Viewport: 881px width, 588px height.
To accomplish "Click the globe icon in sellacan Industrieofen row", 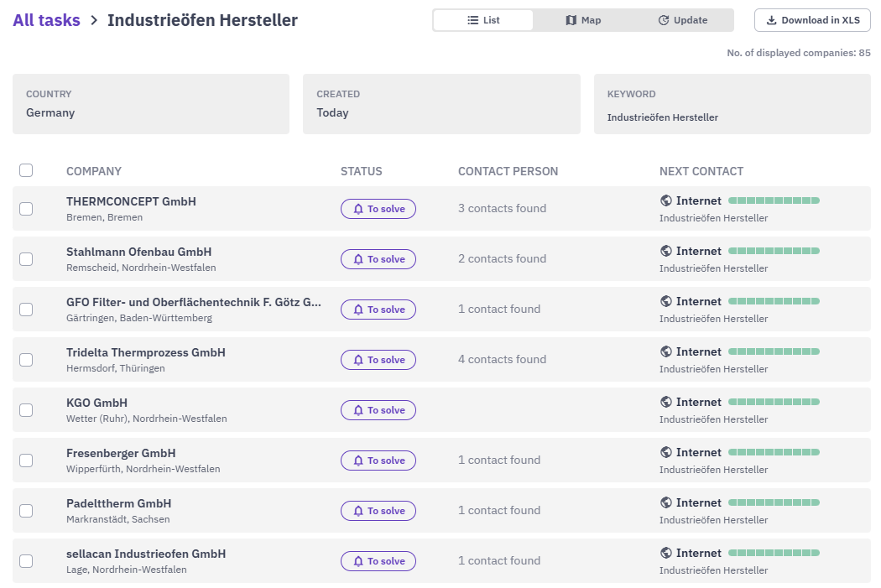I will tap(666, 553).
